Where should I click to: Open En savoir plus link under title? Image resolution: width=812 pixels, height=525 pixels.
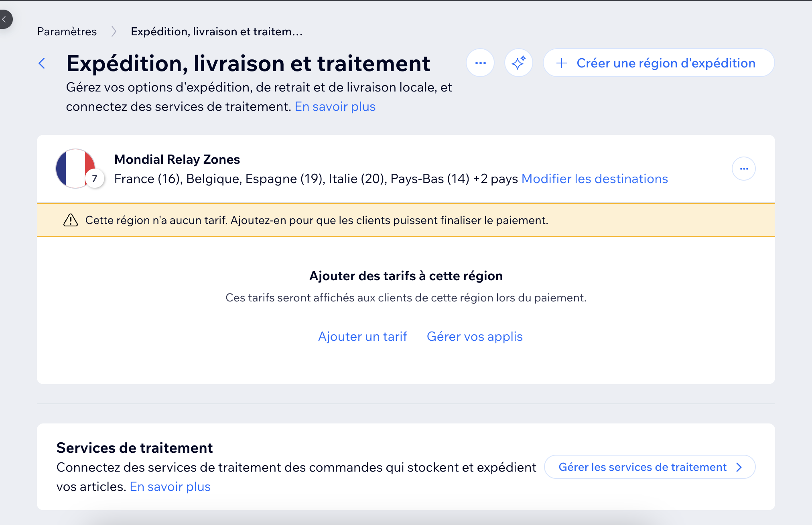(x=335, y=107)
